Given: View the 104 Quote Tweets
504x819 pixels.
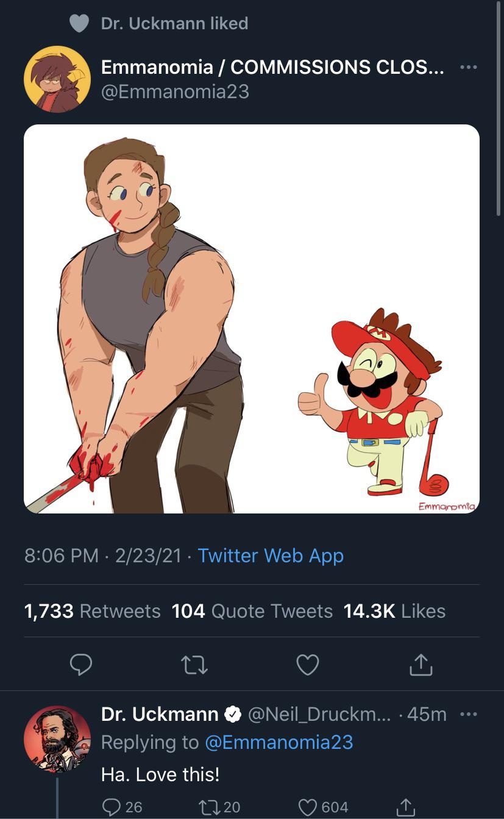Looking at the screenshot, I should click(x=252, y=611).
